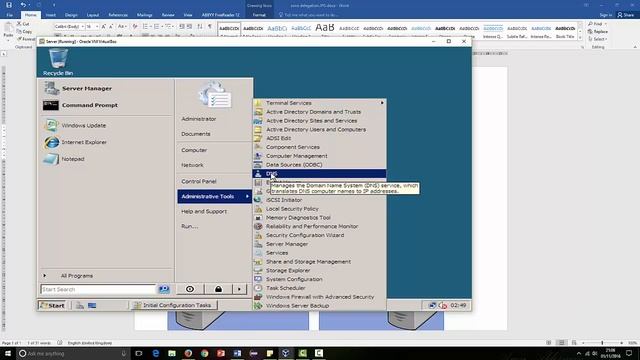Click Replace in Word Editing group
This screenshot has width=640, height=360.
coord(598,31)
